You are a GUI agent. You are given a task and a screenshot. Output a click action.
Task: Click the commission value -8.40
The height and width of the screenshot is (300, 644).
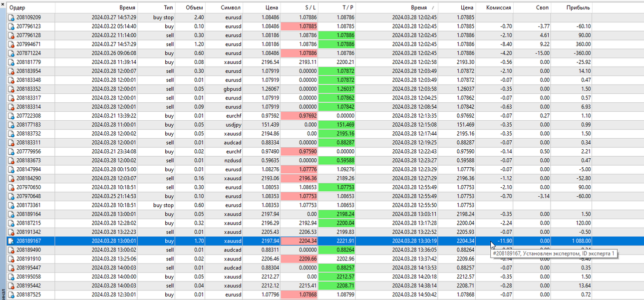pyautogui.click(x=505, y=44)
